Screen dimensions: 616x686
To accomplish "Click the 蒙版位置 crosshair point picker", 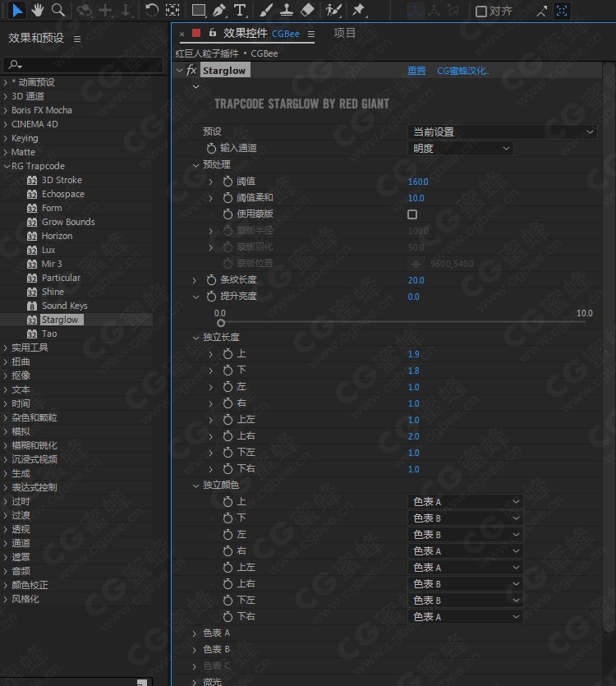I will (416, 264).
